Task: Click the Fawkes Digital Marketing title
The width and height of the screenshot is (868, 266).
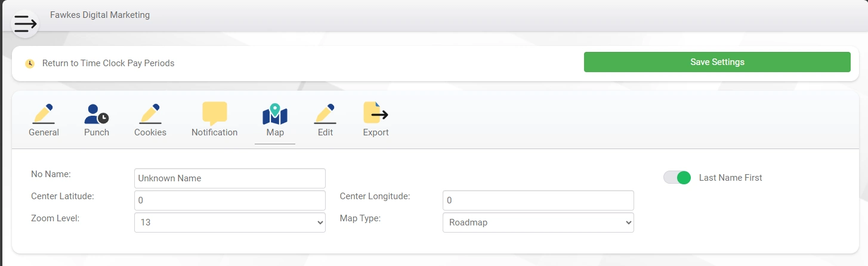Action: coord(100,15)
